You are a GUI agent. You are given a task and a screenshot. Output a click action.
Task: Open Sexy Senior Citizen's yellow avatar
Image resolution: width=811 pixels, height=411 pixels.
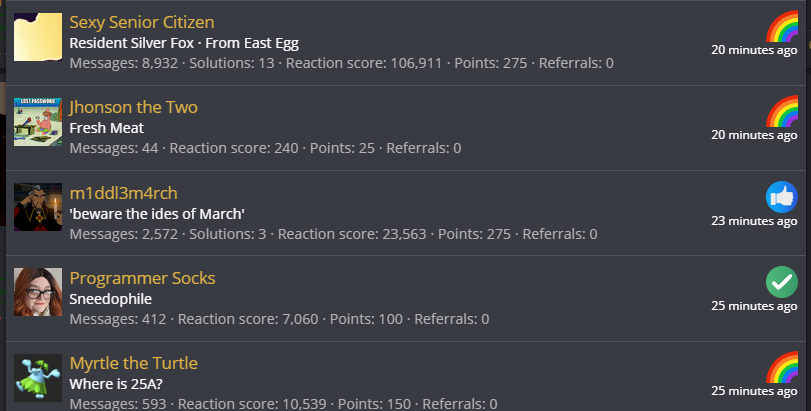38,37
